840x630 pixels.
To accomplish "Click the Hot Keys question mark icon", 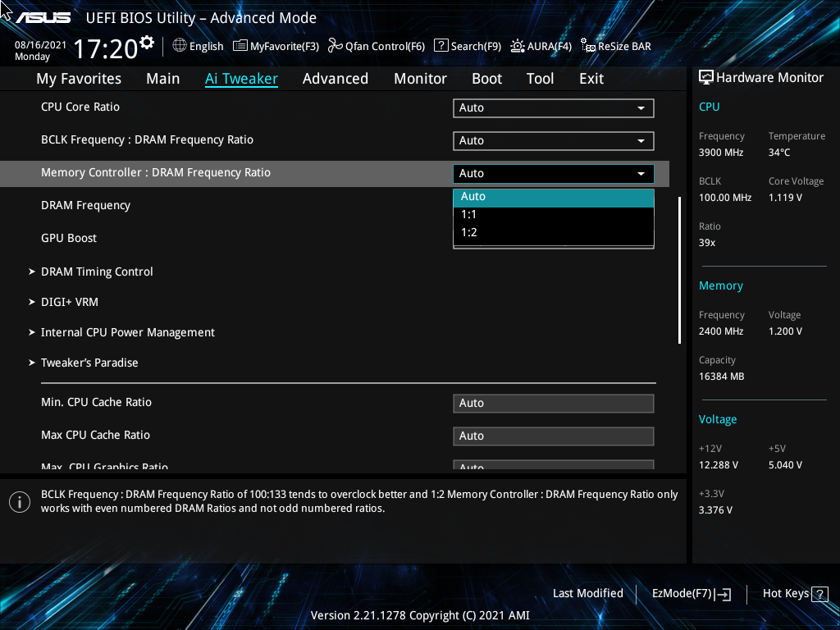I will click(819, 594).
